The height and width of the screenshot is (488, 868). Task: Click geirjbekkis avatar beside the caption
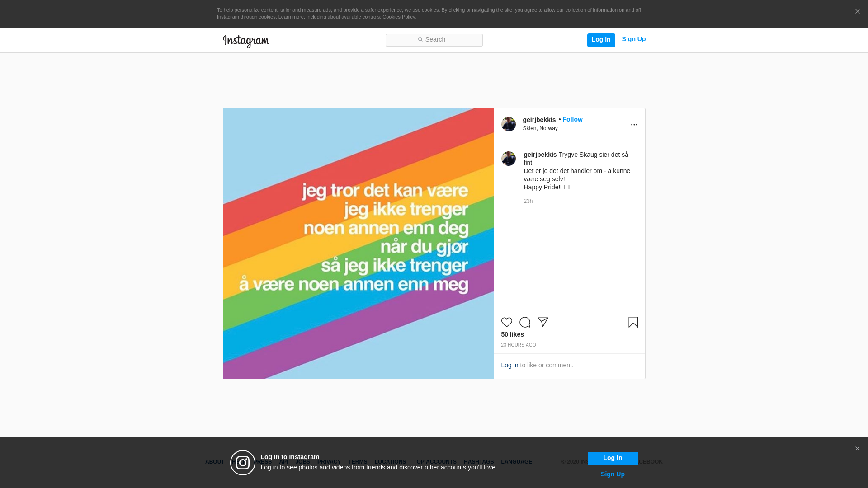pyautogui.click(x=509, y=159)
